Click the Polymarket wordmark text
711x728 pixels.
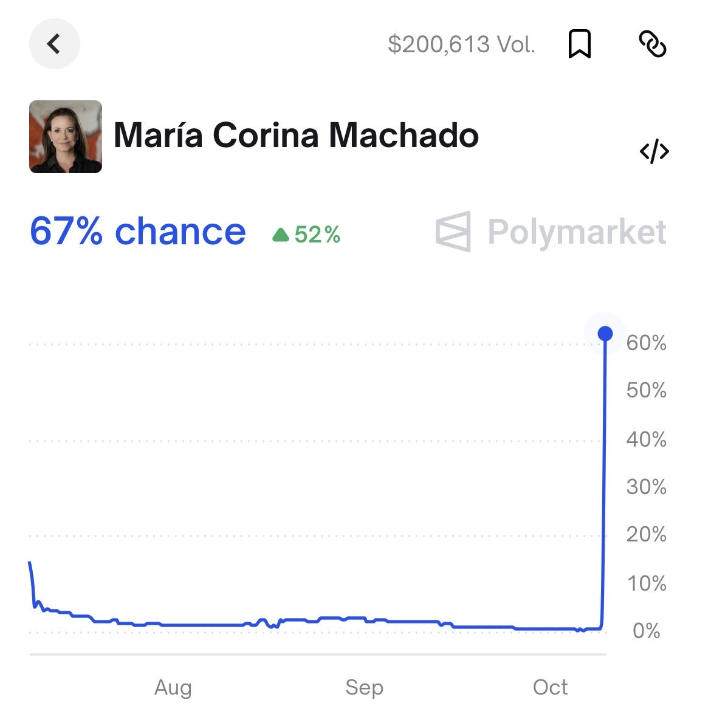point(577,232)
